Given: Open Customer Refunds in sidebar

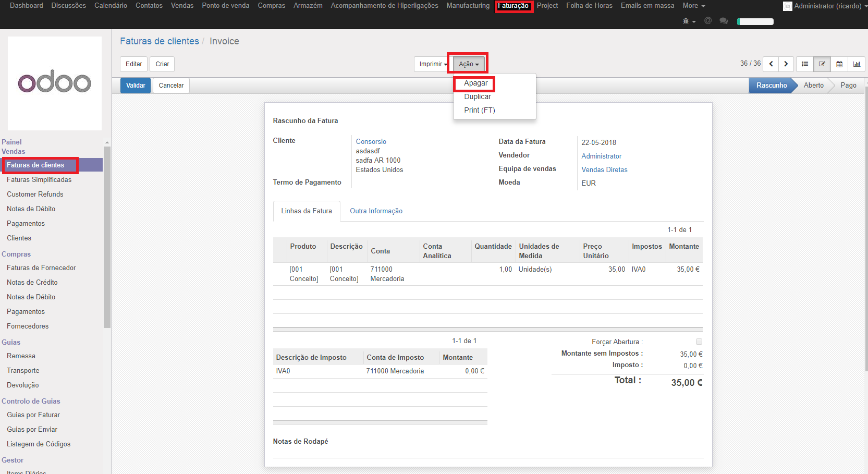Looking at the screenshot, I should click(x=35, y=195).
